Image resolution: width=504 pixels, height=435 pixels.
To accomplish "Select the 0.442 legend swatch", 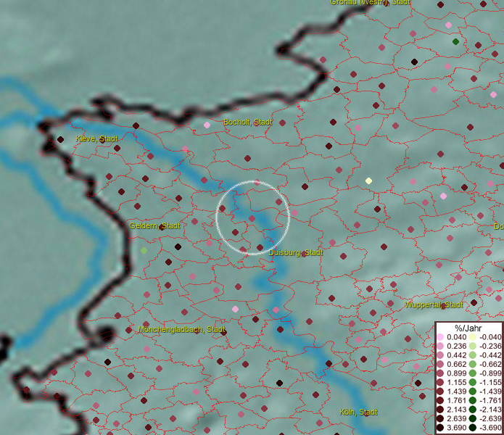I will click(x=440, y=355).
